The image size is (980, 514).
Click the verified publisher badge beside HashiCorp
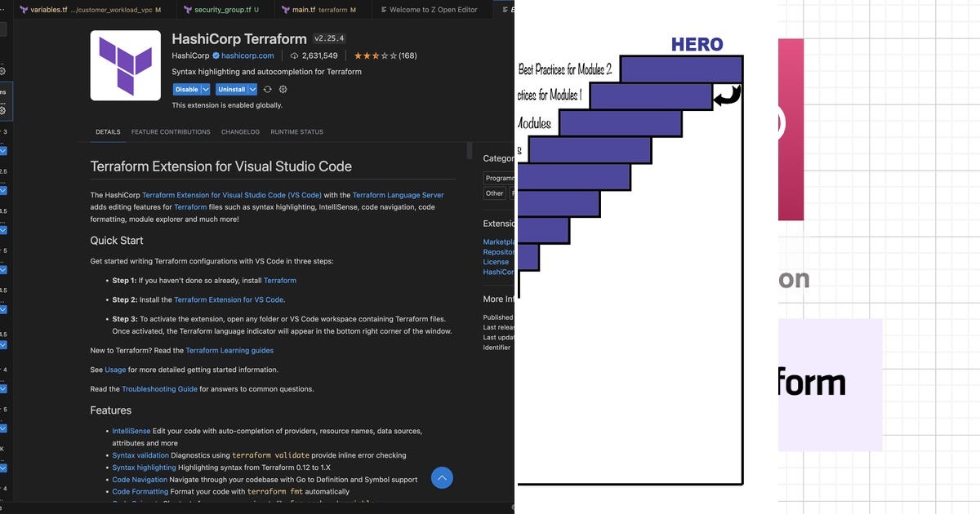pyautogui.click(x=215, y=55)
